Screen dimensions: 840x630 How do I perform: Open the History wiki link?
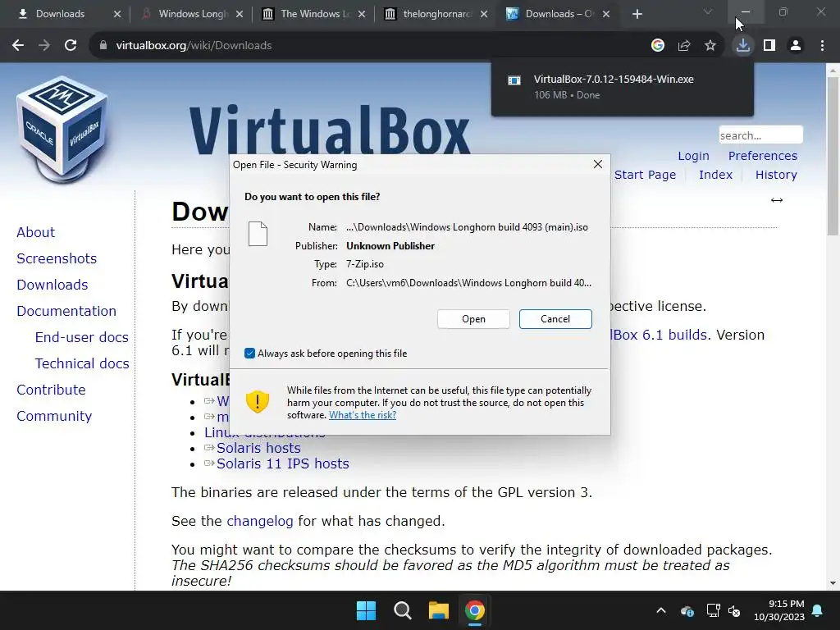pos(776,175)
